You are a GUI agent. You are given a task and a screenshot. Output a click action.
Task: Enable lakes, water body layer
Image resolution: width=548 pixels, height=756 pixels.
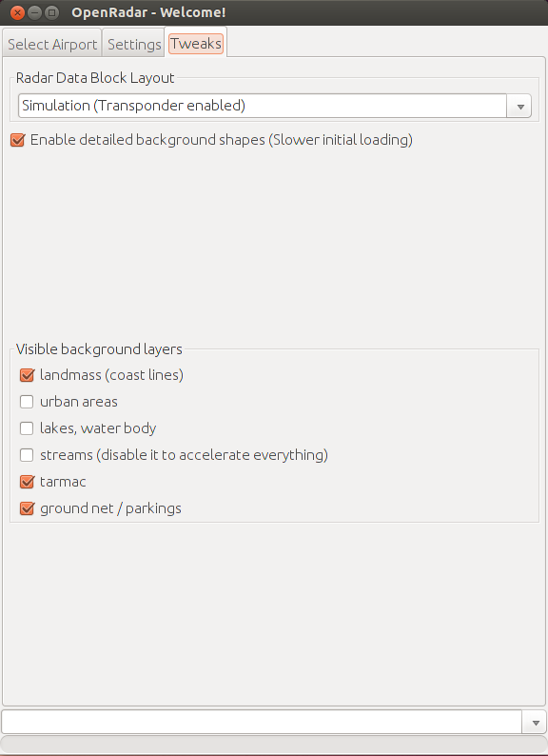click(27, 428)
